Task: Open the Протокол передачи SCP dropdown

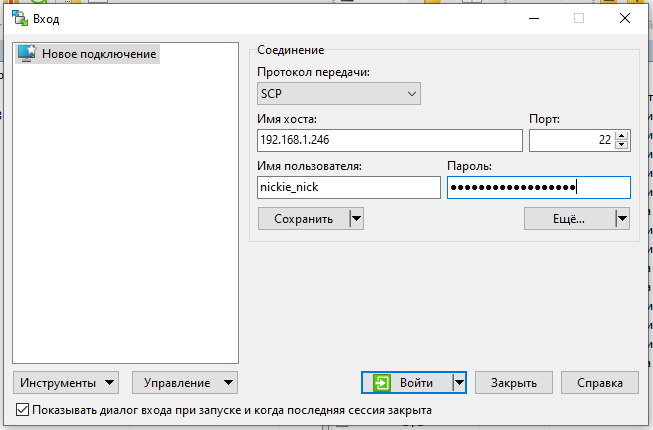Action: (338, 94)
